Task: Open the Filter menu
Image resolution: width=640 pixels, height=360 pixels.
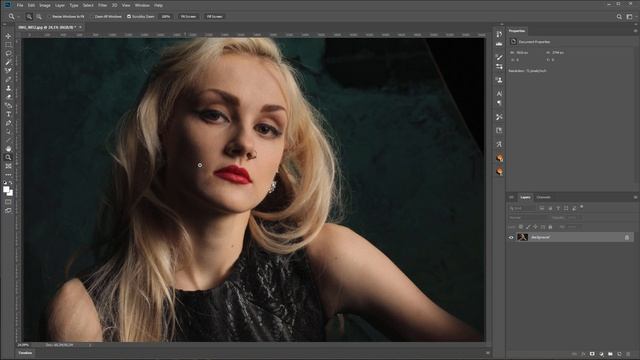Action: click(102, 5)
